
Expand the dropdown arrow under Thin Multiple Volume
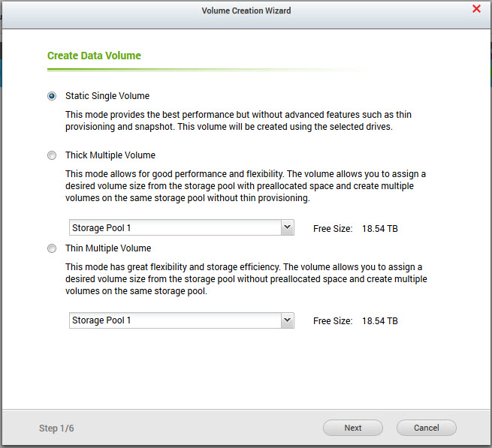(286, 320)
